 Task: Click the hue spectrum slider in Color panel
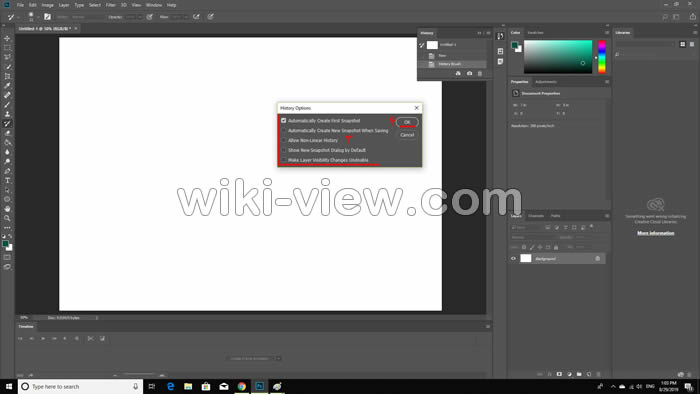[602, 57]
